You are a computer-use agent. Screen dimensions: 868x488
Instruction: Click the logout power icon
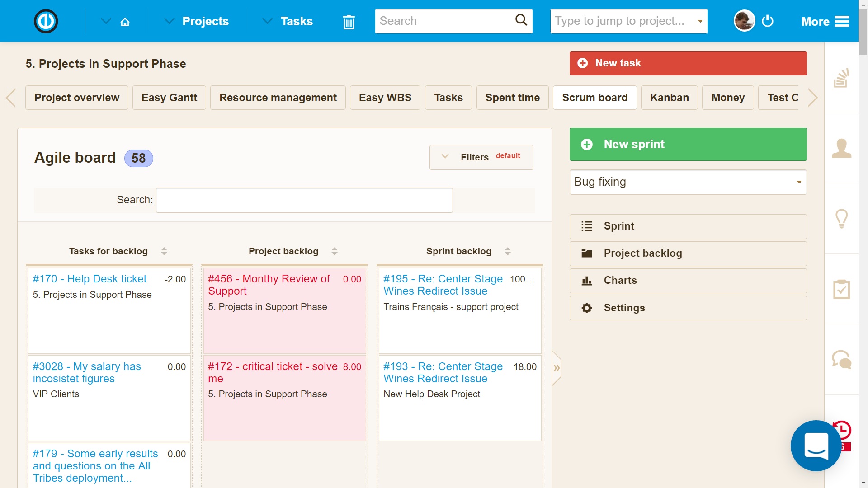tap(768, 21)
